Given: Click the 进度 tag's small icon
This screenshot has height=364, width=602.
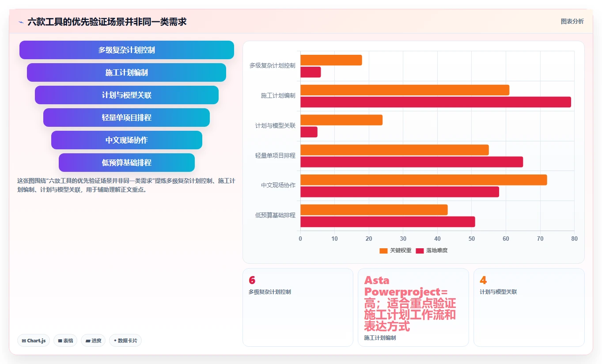Looking at the screenshot, I should point(88,341).
